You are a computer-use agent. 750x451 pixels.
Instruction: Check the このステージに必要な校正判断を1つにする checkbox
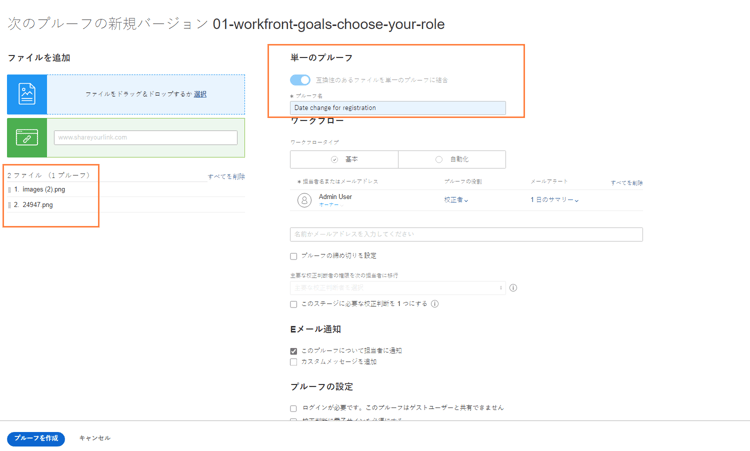coord(294,304)
